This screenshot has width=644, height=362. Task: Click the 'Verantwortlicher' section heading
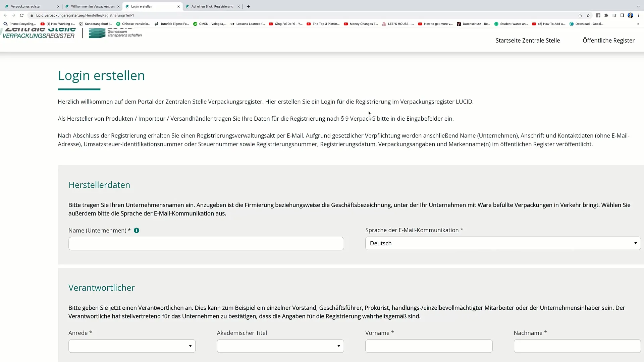click(x=102, y=288)
